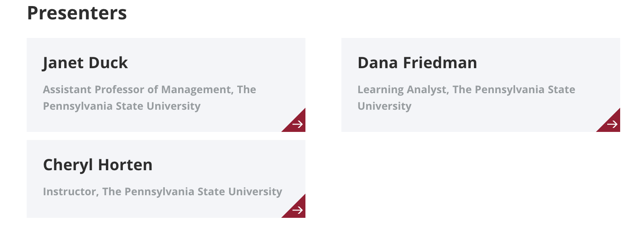
Task: Click the word 'Horten' in card title
Action: pos(125,165)
